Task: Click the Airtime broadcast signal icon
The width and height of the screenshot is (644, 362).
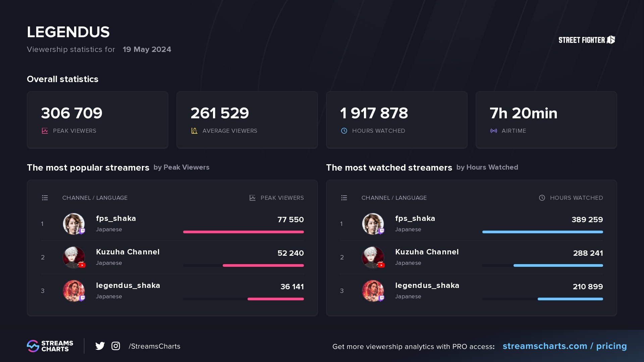Action: (x=493, y=131)
